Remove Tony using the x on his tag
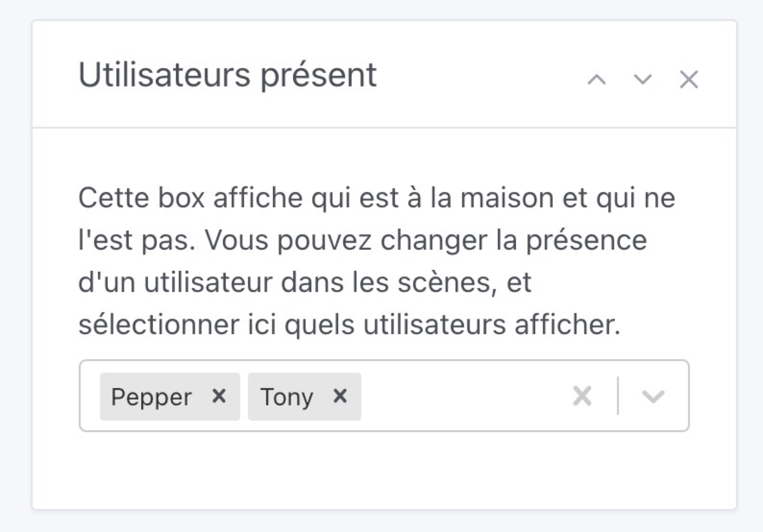This screenshot has height=532, width=763. pos(340,396)
